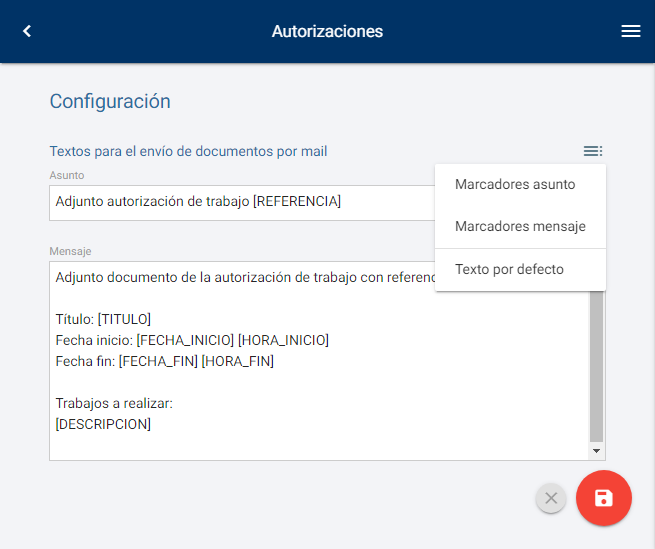Place cursor on [FECHA_FIN] marker
Viewport: 655px width, 549px height.
coord(158,361)
